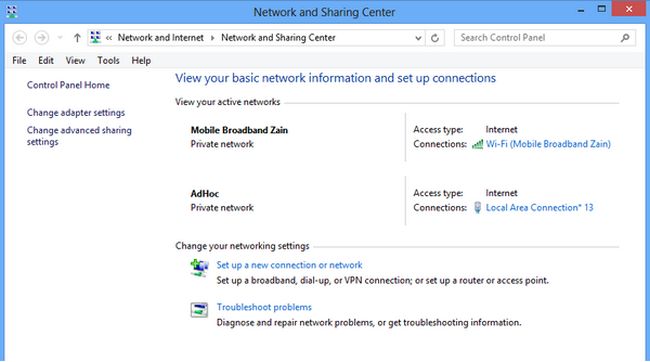Minimize the Network and Sharing Center window
This screenshot has height=362, width=650.
[x=581, y=10]
